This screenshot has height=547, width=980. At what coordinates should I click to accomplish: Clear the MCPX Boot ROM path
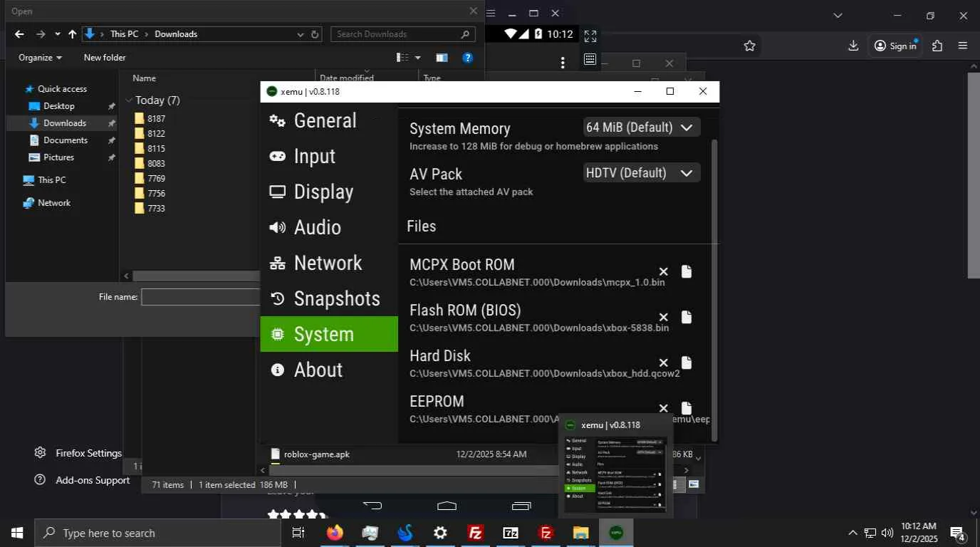pyautogui.click(x=663, y=271)
